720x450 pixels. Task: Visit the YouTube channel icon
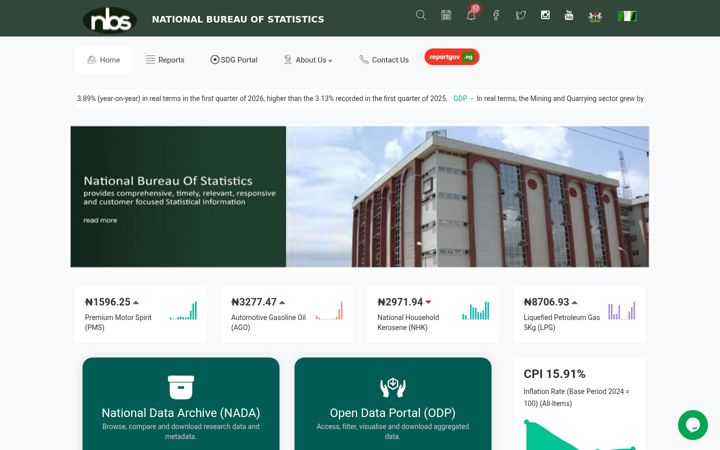click(x=569, y=15)
